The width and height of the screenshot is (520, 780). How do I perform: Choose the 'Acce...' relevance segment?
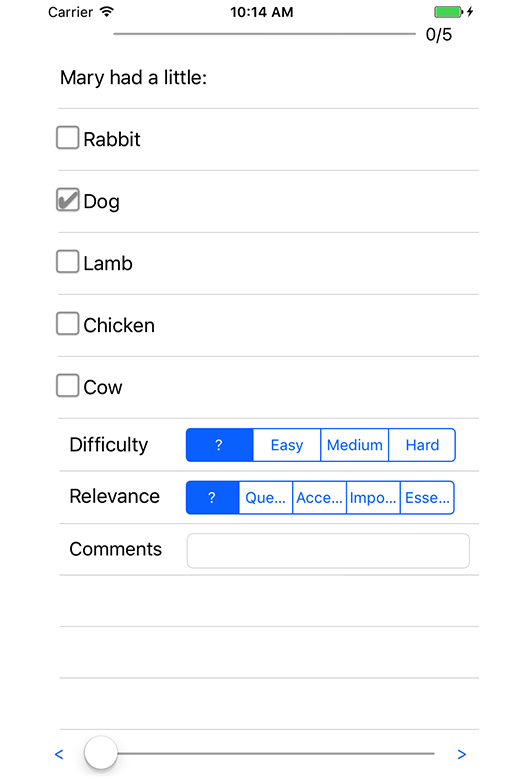[319, 497]
